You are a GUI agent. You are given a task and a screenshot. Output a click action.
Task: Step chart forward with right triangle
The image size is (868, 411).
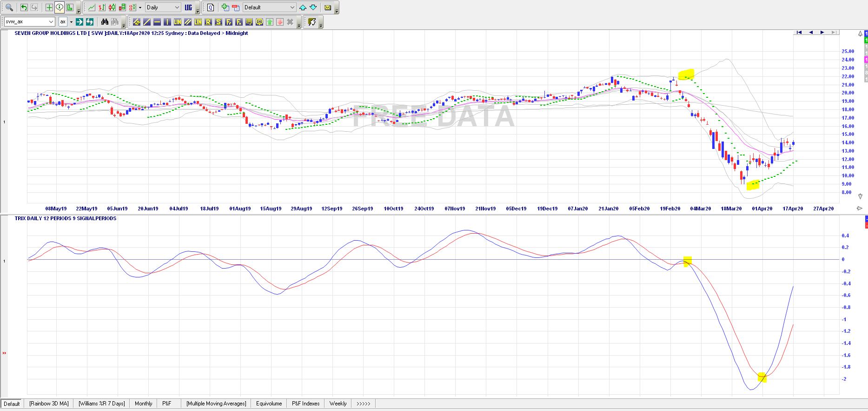pyautogui.click(x=822, y=32)
